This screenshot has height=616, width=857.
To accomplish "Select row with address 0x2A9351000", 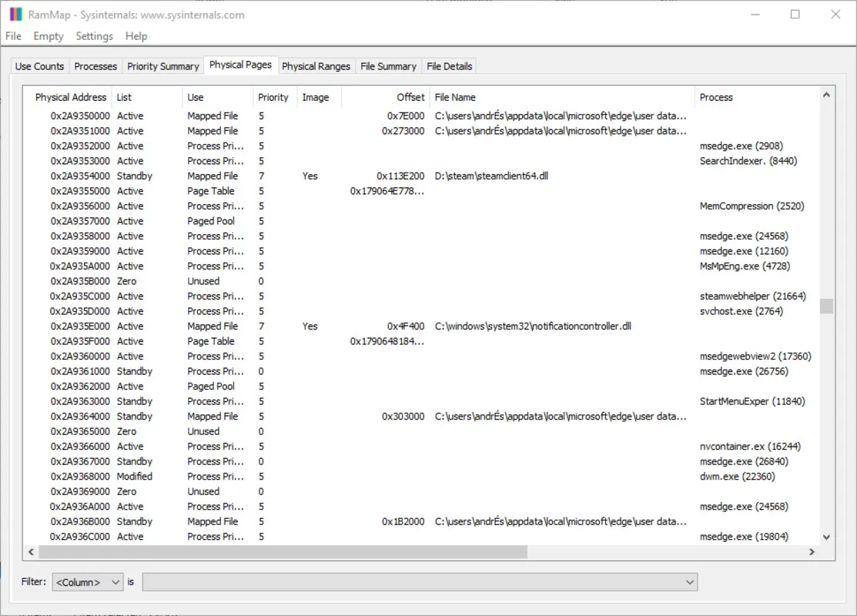I will pyautogui.click(x=421, y=131).
